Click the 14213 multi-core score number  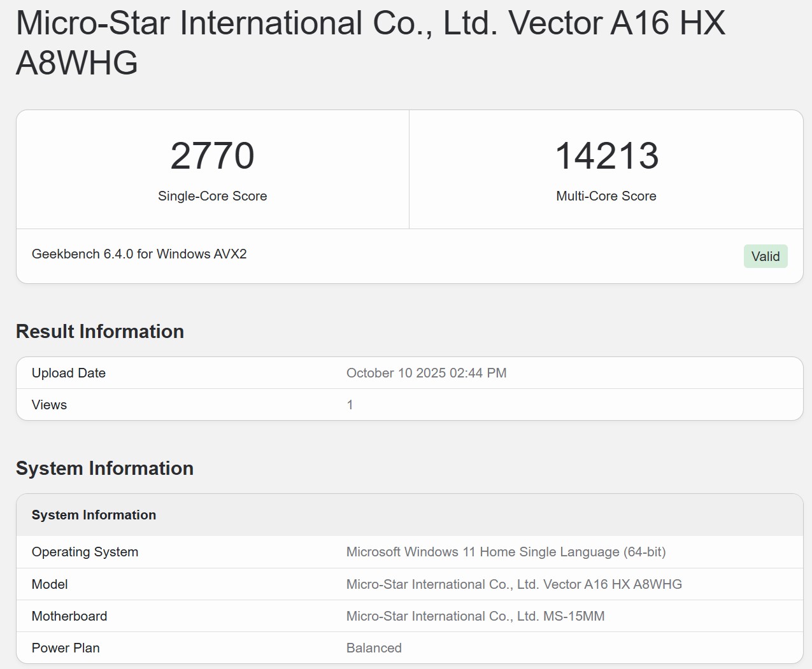(x=606, y=156)
